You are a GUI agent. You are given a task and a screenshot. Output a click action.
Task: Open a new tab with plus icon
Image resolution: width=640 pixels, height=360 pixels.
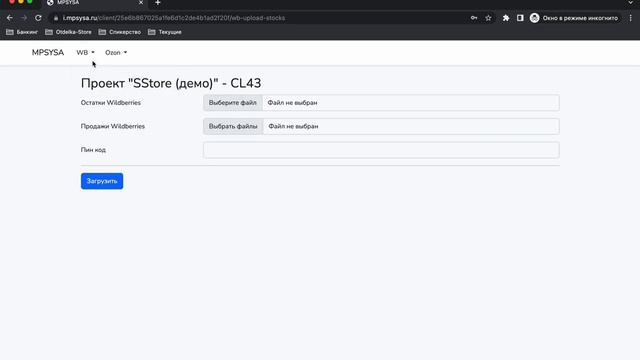tap(158, 3)
